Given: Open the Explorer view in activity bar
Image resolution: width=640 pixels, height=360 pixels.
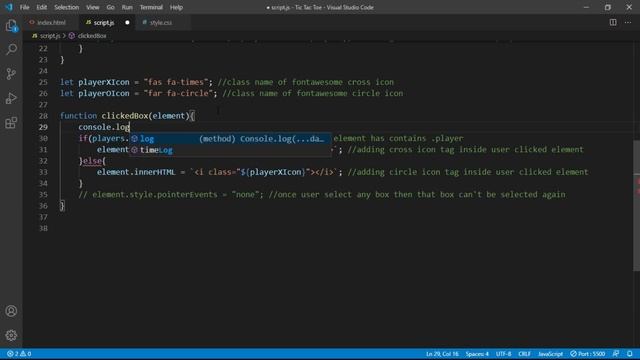Looking at the screenshot, I should coord(11,26).
